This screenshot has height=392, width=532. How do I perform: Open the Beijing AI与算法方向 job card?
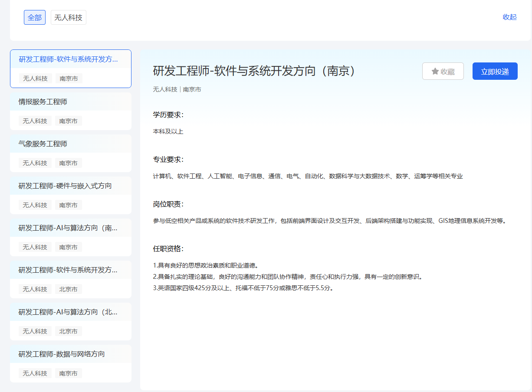[x=68, y=312]
